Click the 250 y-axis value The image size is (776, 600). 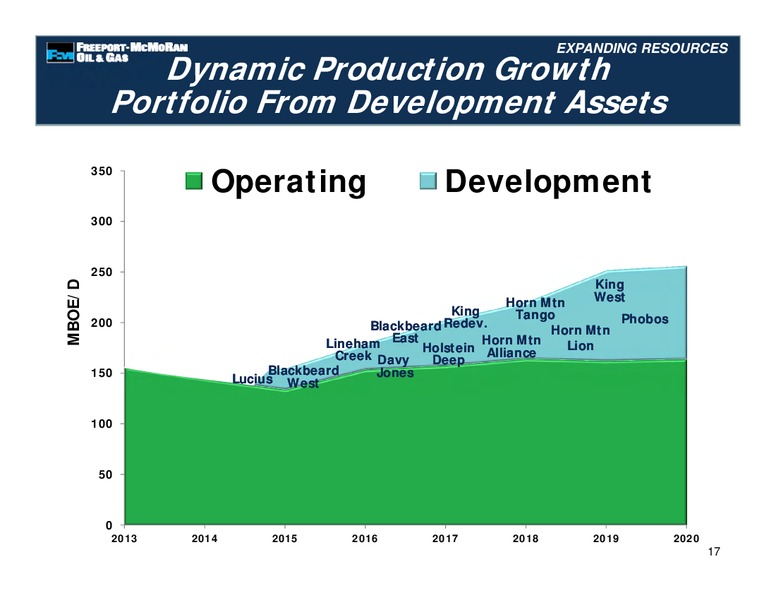101,272
